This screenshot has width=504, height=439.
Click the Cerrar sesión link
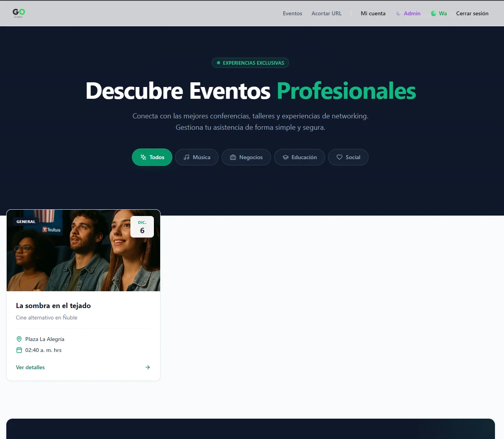tap(472, 13)
